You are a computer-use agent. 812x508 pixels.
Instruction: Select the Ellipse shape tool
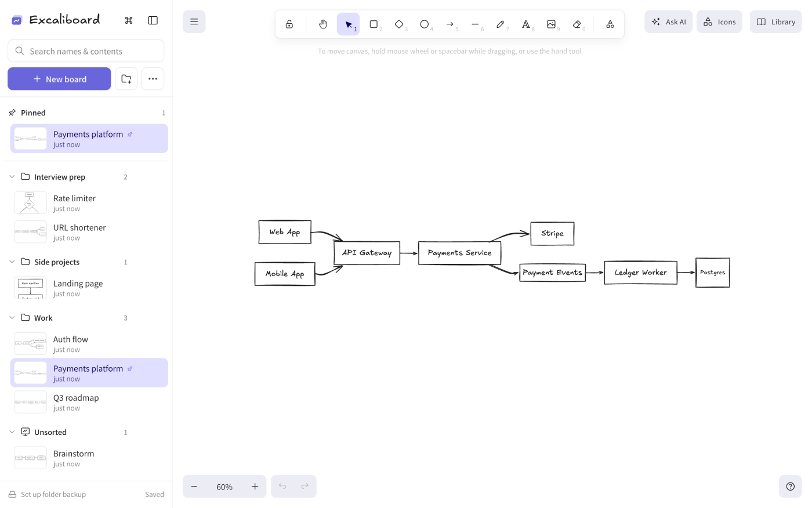point(425,24)
